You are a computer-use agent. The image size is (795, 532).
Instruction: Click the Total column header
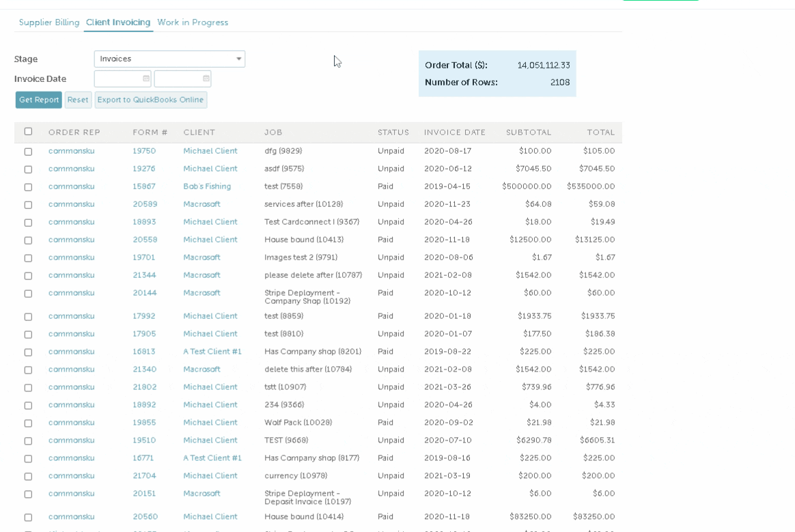click(x=600, y=132)
